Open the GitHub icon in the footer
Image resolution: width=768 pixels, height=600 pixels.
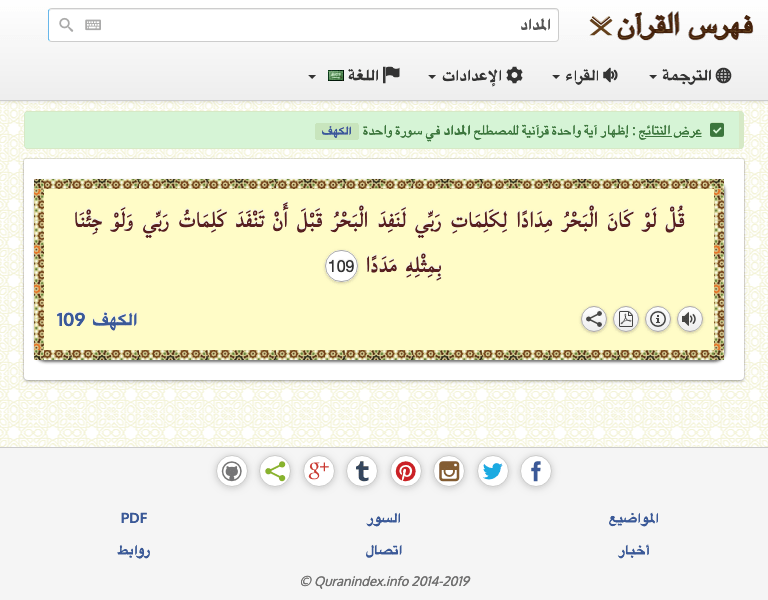pos(232,471)
